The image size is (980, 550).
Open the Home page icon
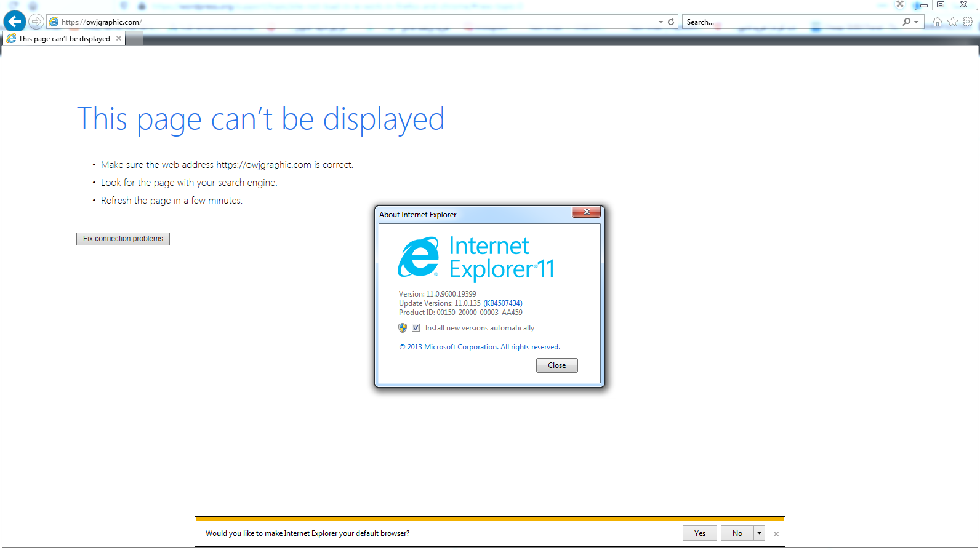tap(937, 22)
